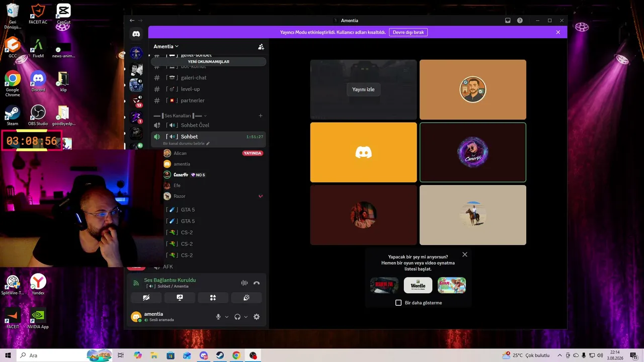Select the horse rider avatar tile
Screen dimensions: 644x362
click(x=473, y=215)
